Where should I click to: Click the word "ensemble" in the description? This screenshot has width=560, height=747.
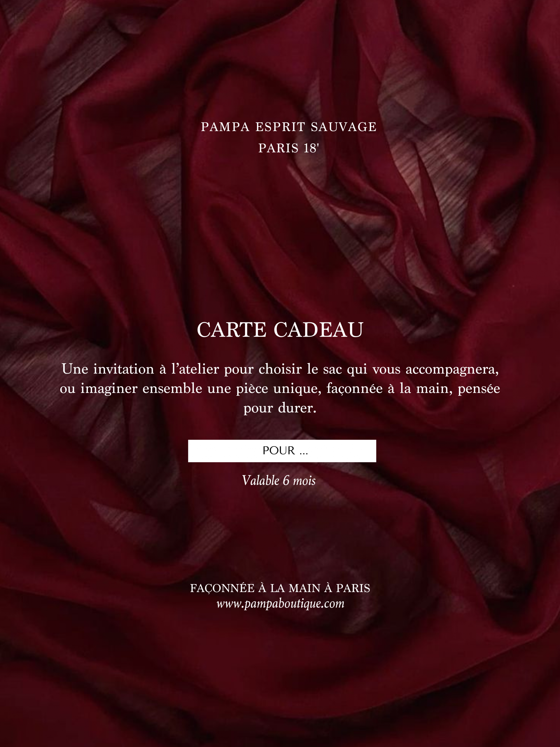click(172, 388)
